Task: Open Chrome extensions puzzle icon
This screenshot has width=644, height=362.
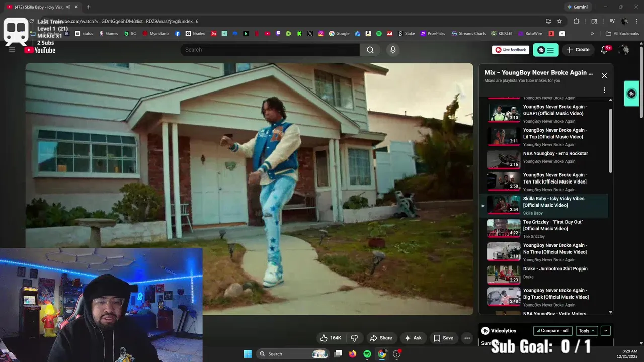Action: coord(577,21)
